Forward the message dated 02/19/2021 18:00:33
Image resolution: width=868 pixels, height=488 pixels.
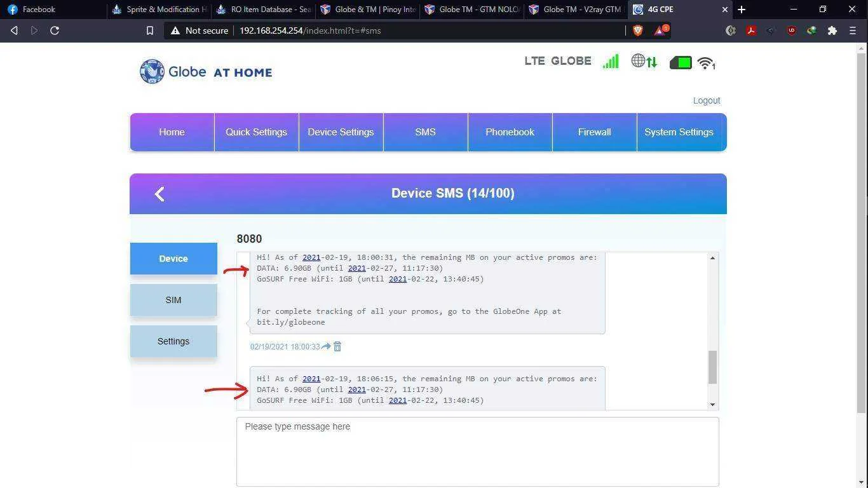326,346
